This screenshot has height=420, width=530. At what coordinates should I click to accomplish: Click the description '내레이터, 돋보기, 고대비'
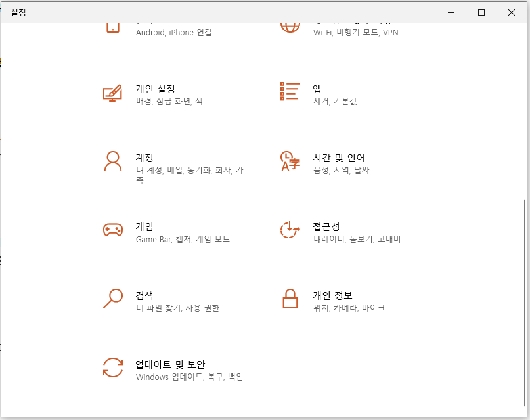tap(357, 239)
